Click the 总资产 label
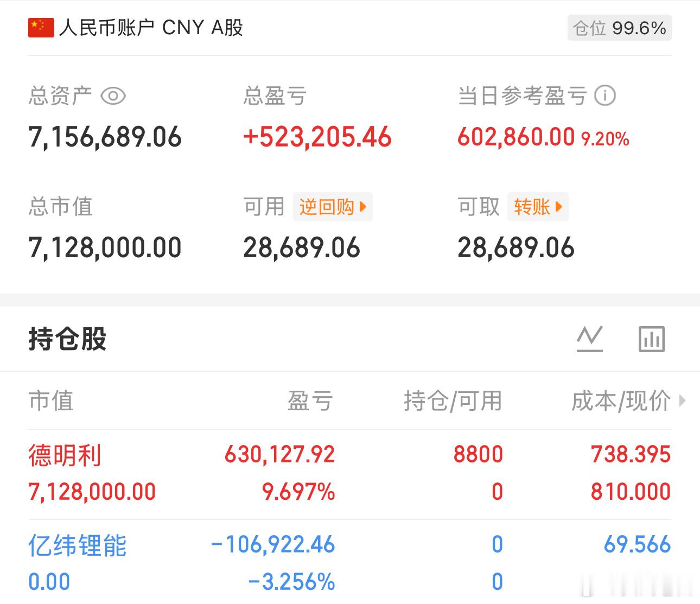The image size is (700, 604). [60, 96]
